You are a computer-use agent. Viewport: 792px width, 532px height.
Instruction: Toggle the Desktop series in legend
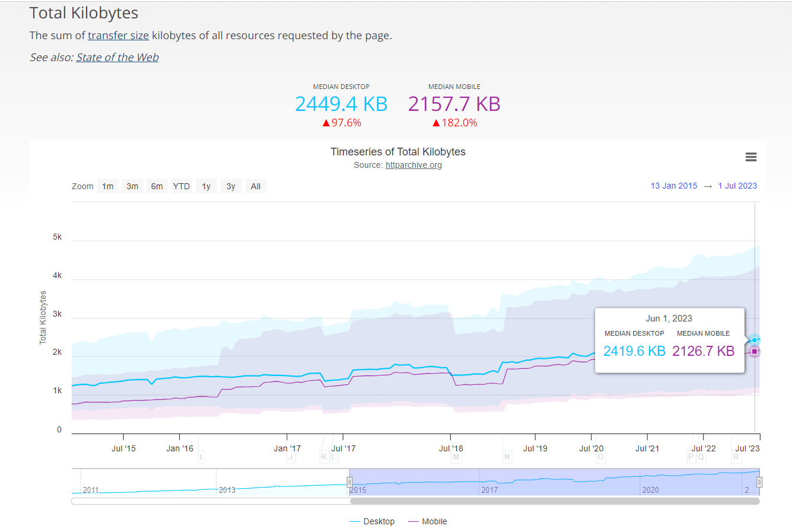[x=372, y=521]
